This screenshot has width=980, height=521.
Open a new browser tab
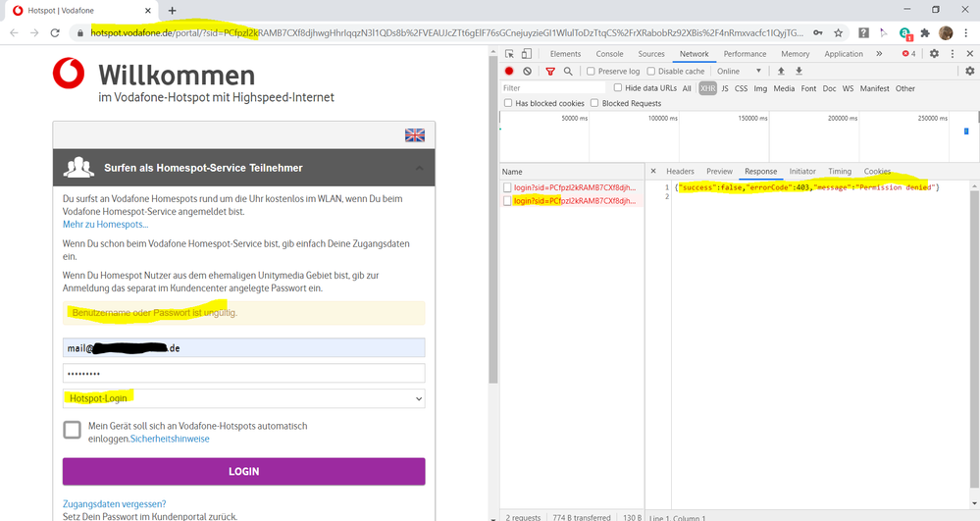(172, 11)
